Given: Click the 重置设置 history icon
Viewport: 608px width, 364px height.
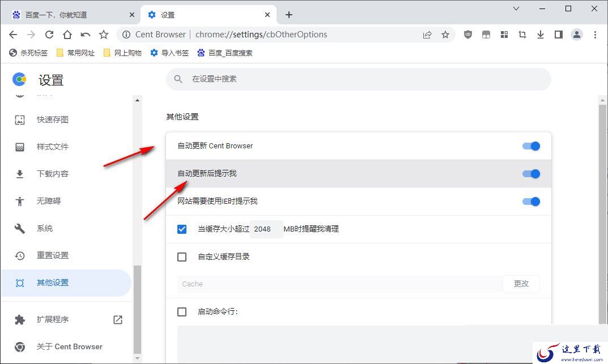Looking at the screenshot, I should pyautogui.click(x=20, y=255).
